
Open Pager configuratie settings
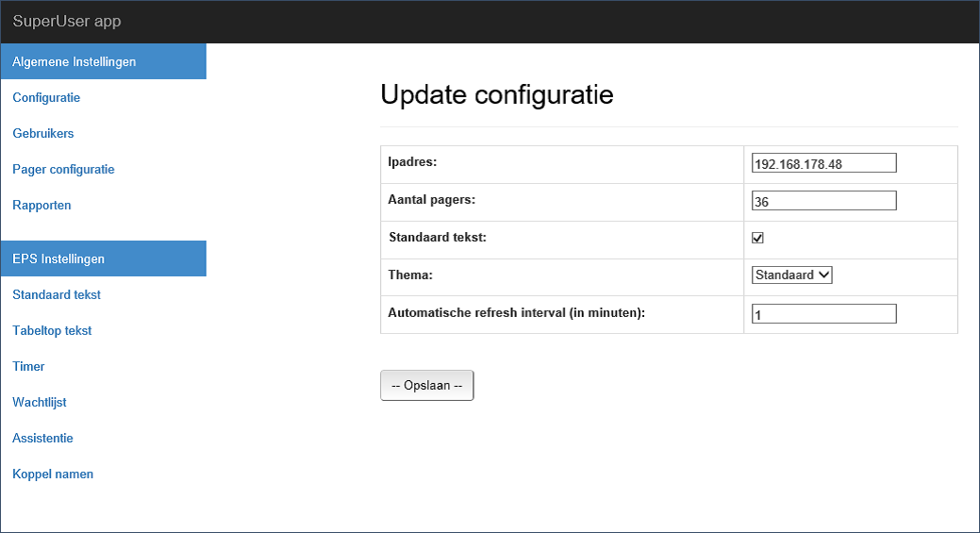click(x=63, y=170)
